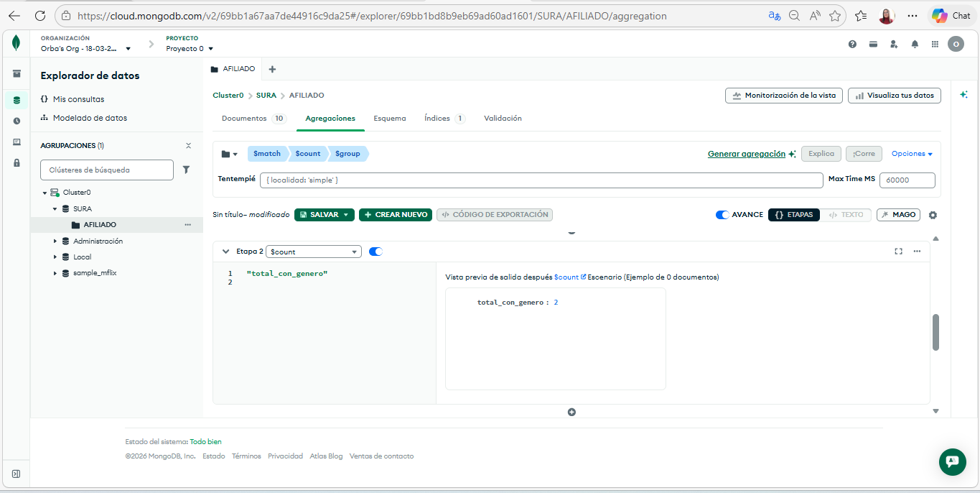Click the Generar agregación link

point(747,154)
